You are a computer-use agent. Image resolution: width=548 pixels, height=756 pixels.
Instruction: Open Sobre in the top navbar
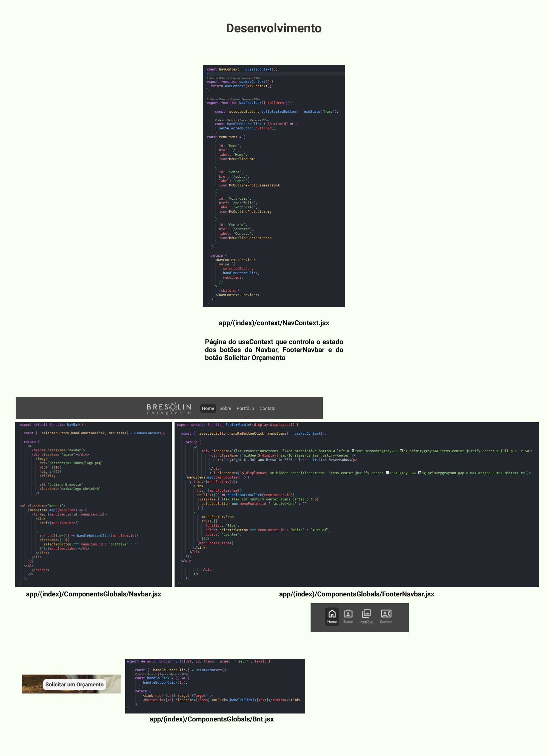[225, 408]
